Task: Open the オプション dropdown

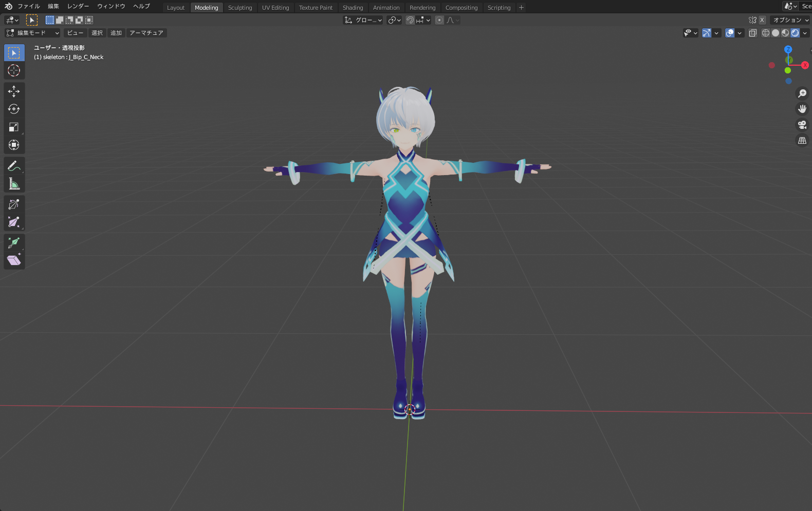Action: [x=790, y=20]
